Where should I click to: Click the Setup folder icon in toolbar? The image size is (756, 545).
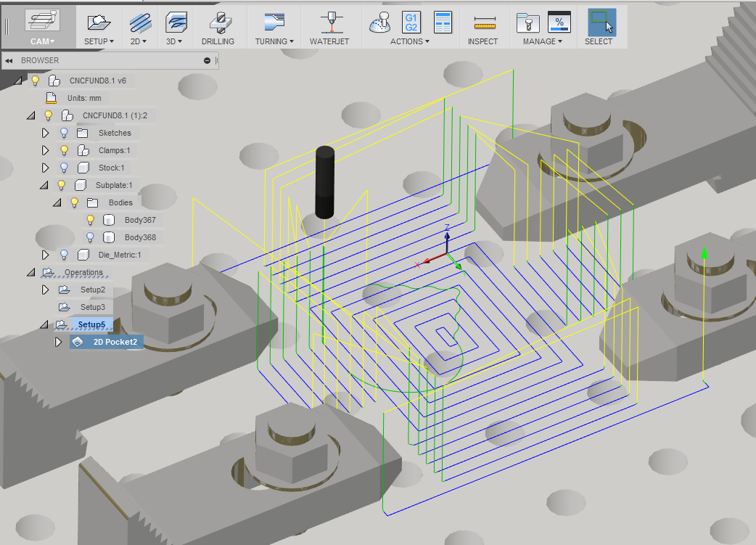(99, 22)
